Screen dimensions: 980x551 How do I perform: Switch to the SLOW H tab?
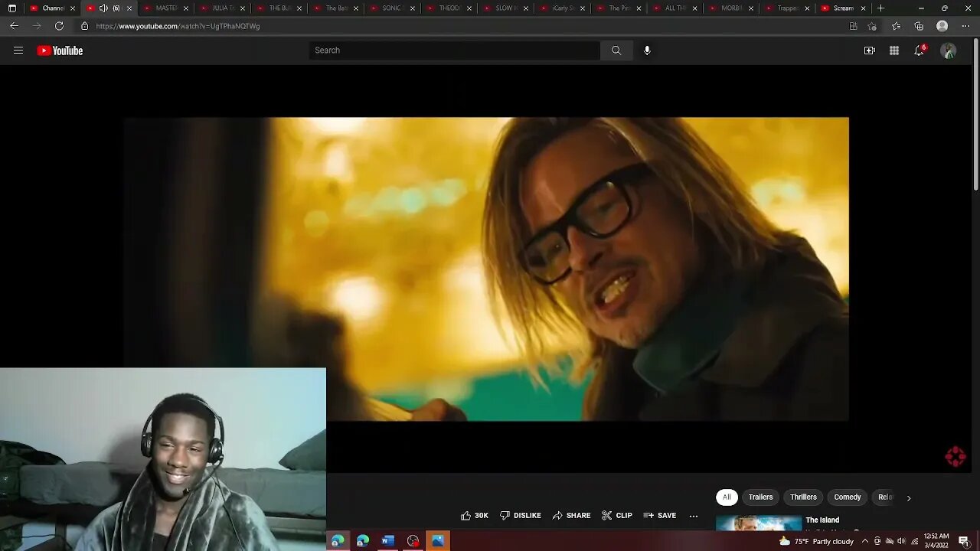pos(505,8)
